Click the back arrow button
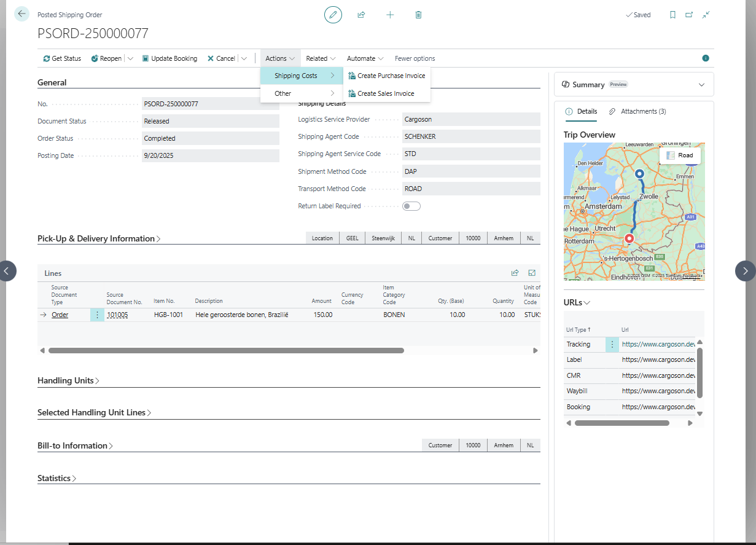Image resolution: width=756 pixels, height=545 pixels. 22,14
